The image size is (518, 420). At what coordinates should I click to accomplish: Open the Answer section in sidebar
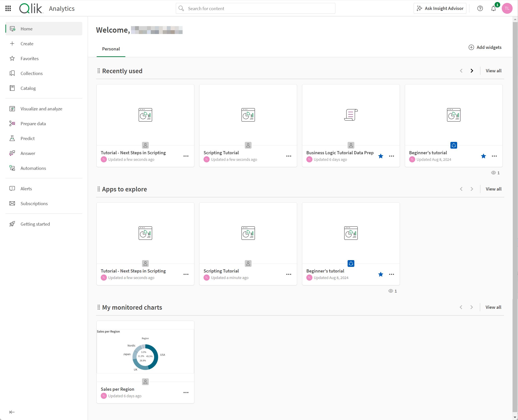coord(28,153)
